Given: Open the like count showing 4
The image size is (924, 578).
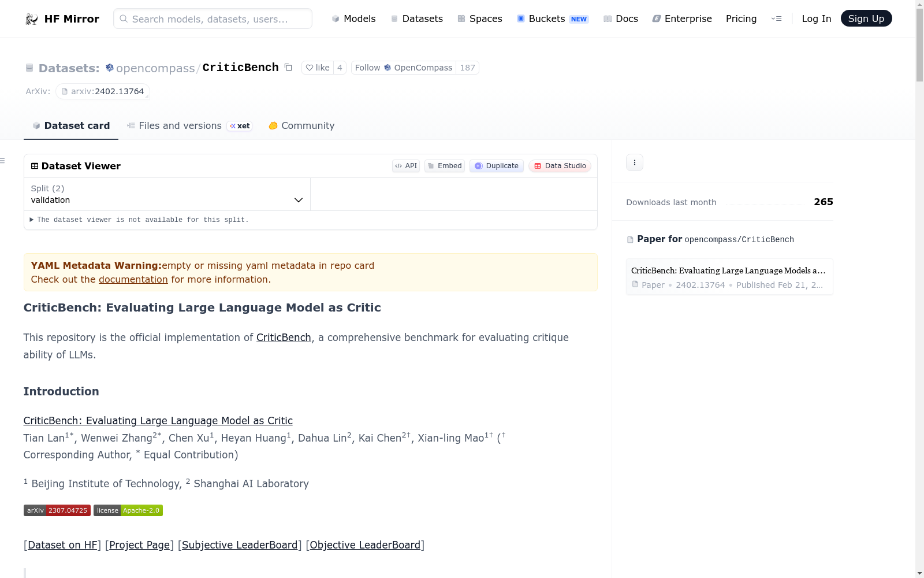Looking at the screenshot, I should [340, 68].
